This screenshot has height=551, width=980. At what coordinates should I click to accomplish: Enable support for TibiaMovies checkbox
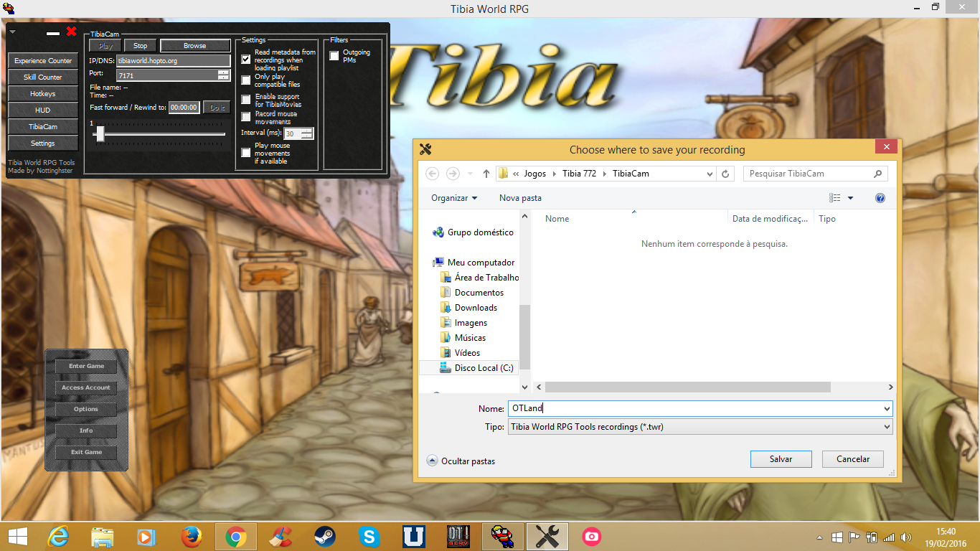coord(246,100)
